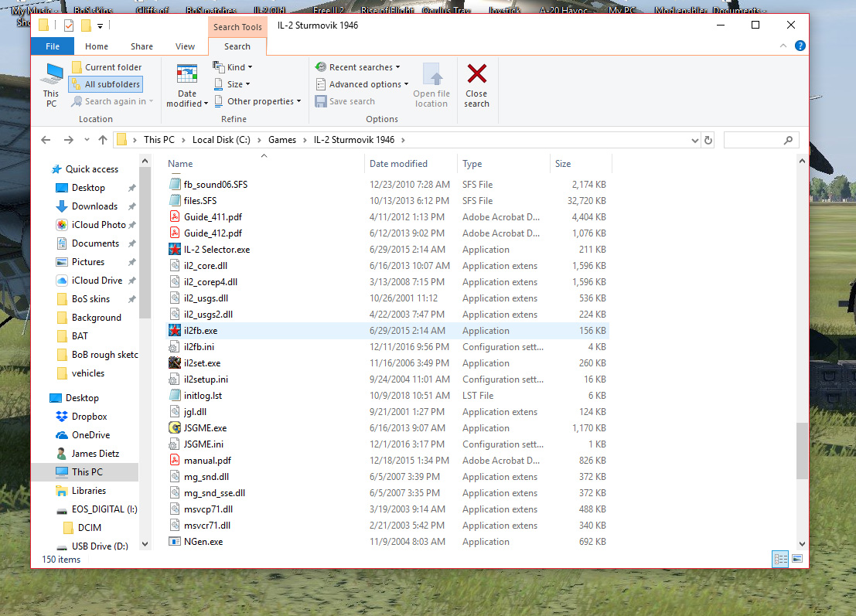Screen dimensions: 856x616
Task: Select the Guide_411.pdf icon
Action: 175,216
